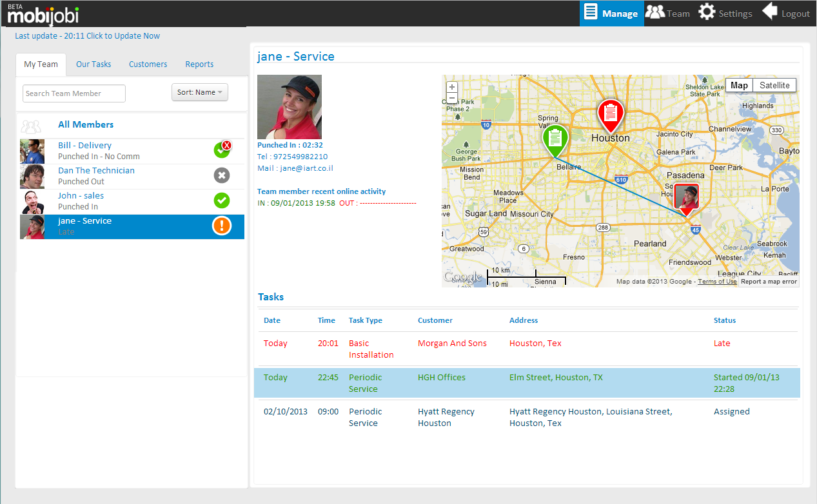Click the 'Click to Update Now' link
The image size is (817, 504).
tap(123, 36)
